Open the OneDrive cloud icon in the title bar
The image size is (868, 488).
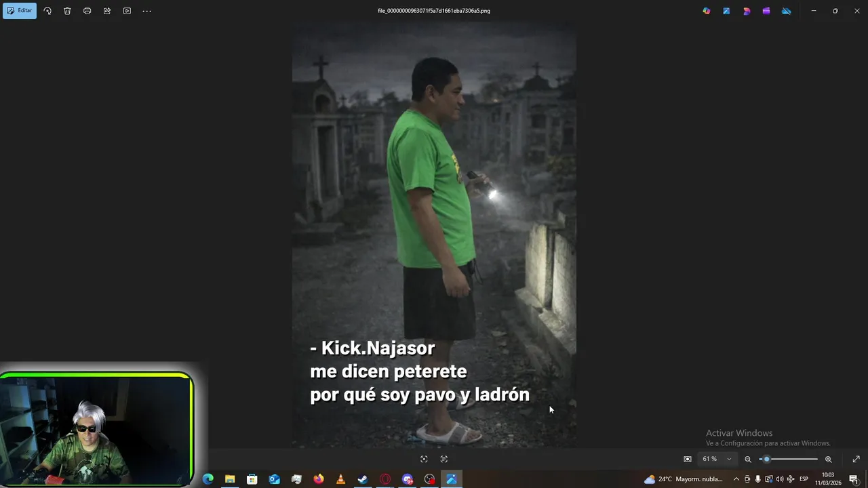786,11
